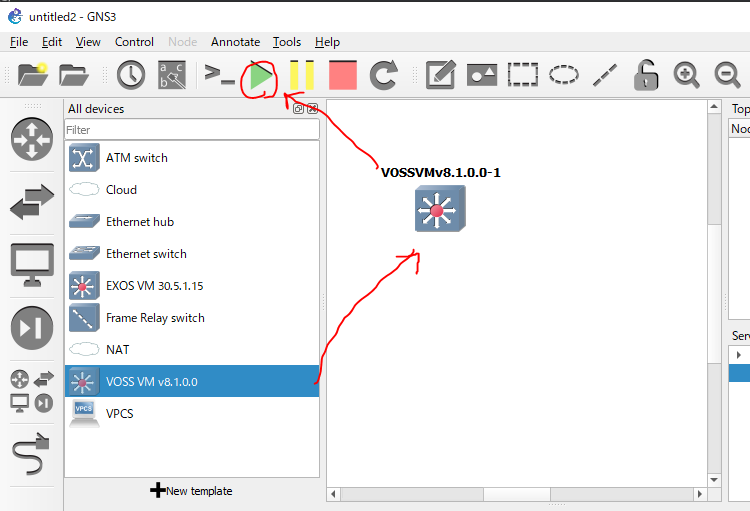Click the New template button
Image resolution: width=750 pixels, height=511 pixels.
[x=191, y=491]
